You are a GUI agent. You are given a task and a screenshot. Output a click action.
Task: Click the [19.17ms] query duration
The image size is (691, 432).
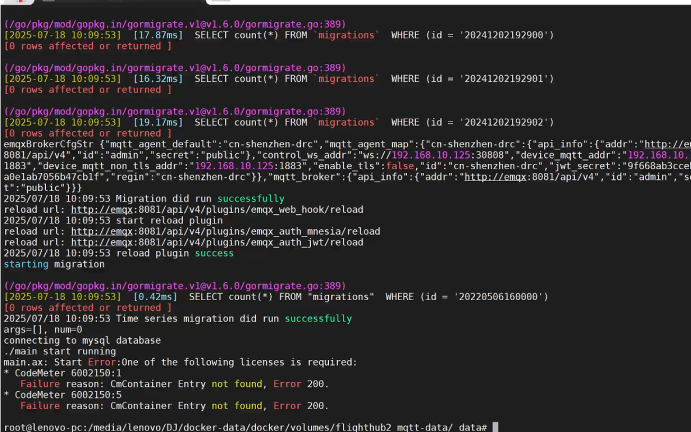click(x=158, y=122)
